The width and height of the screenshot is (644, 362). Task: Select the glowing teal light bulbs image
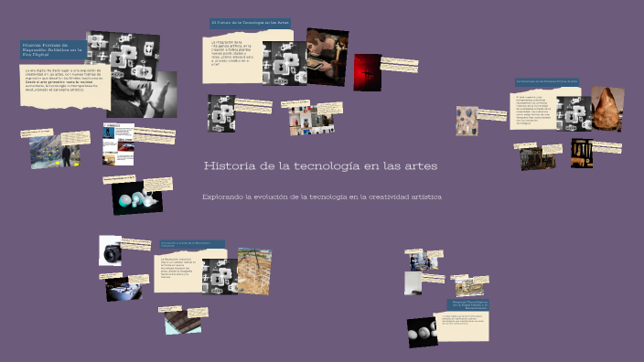pos(137,198)
